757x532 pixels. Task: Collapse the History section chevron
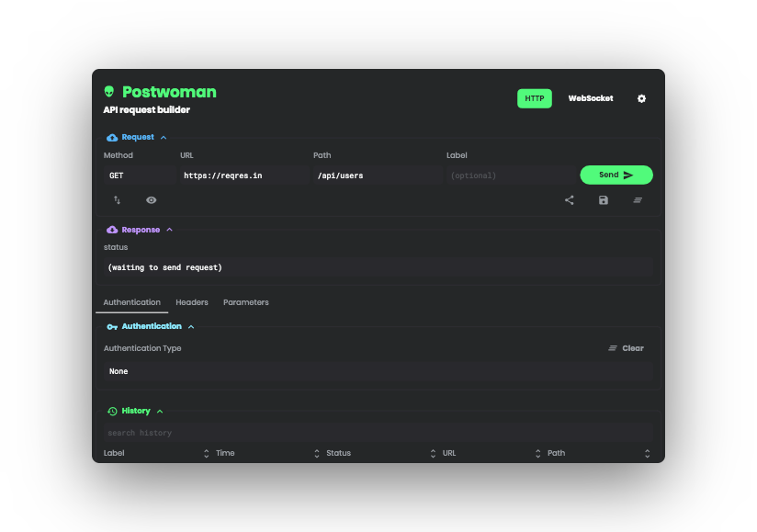click(x=160, y=412)
